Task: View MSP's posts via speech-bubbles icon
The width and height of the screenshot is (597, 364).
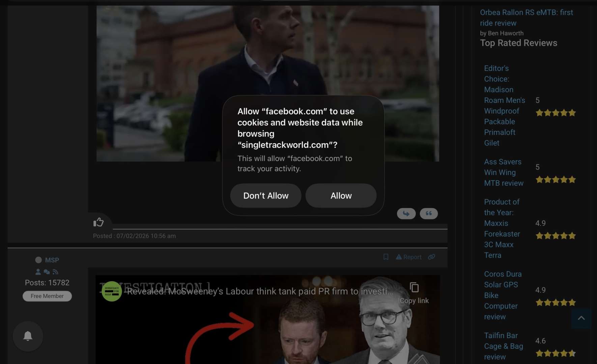Action: [47, 272]
